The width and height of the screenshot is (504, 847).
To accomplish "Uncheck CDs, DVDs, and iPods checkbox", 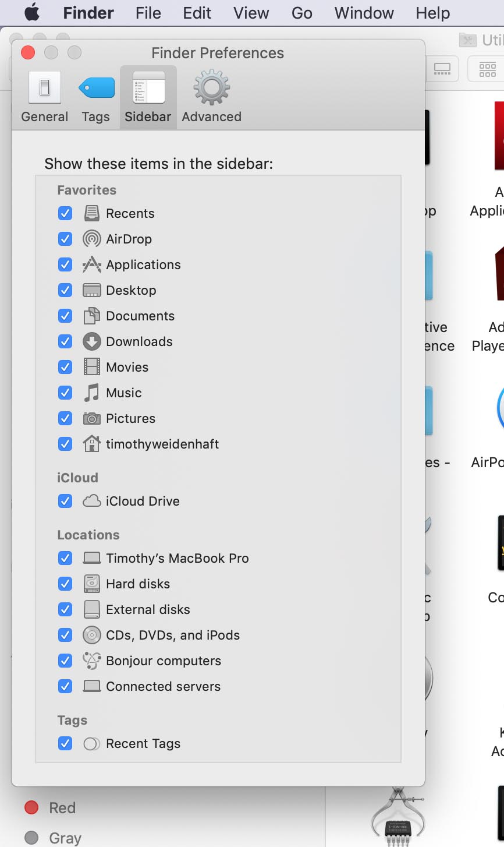I will click(65, 635).
